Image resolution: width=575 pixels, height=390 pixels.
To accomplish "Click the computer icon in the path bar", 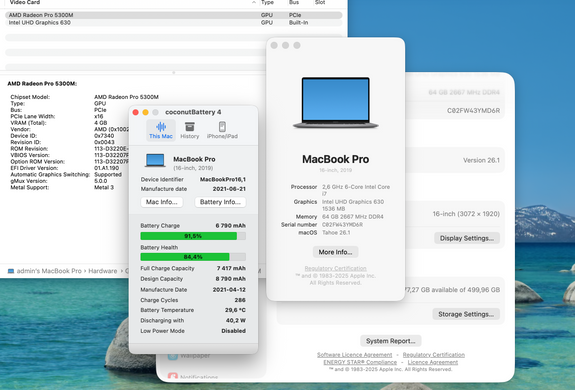I will pyautogui.click(x=11, y=271).
